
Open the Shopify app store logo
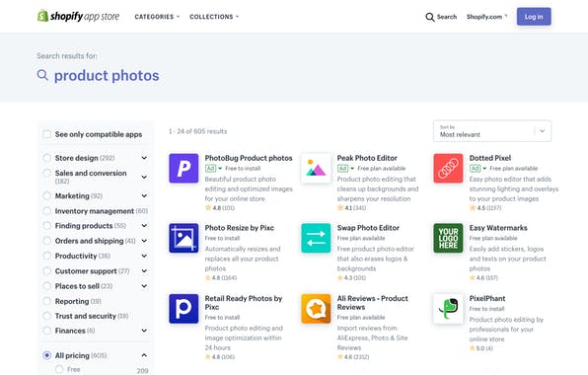78,16
